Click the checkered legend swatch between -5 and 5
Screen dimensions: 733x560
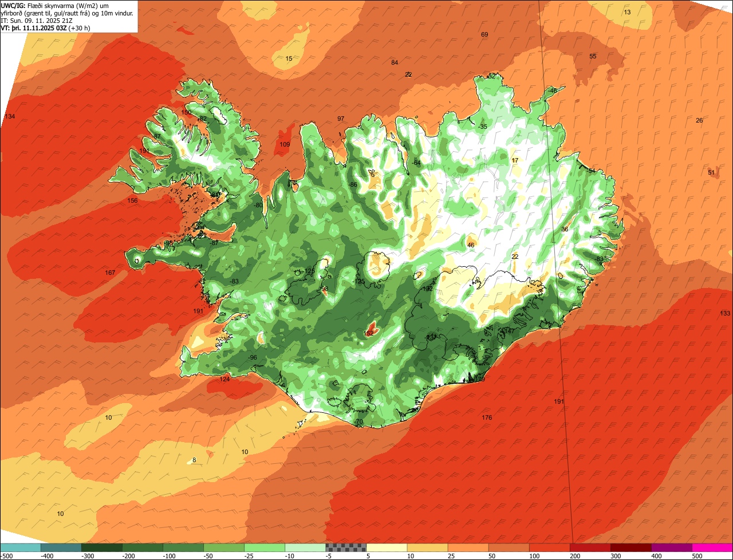coord(346,547)
